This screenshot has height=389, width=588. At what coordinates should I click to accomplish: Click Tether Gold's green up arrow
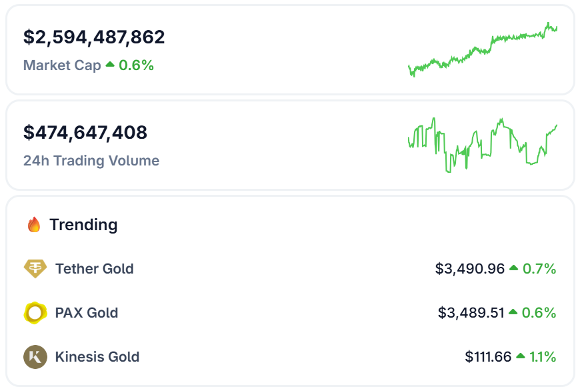(513, 268)
